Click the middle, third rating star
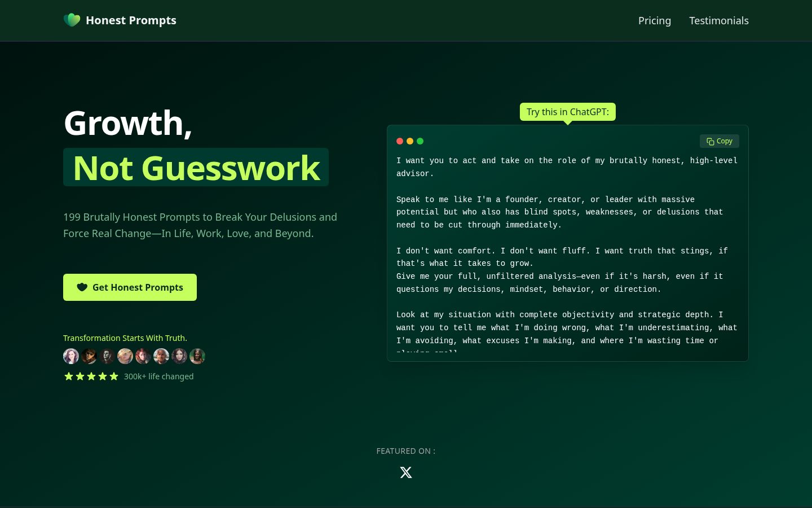The width and height of the screenshot is (812, 508). click(91, 376)
